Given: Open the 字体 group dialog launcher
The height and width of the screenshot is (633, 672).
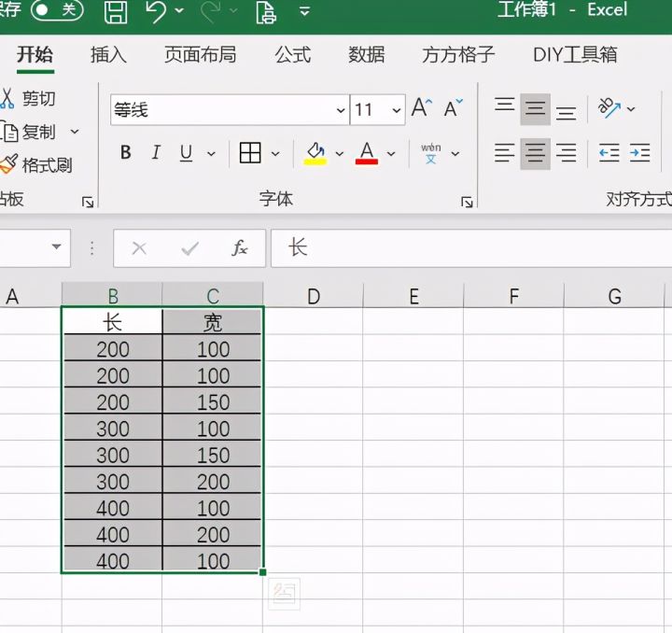Looking at the screenshot, I should click(x=467, y=202).
